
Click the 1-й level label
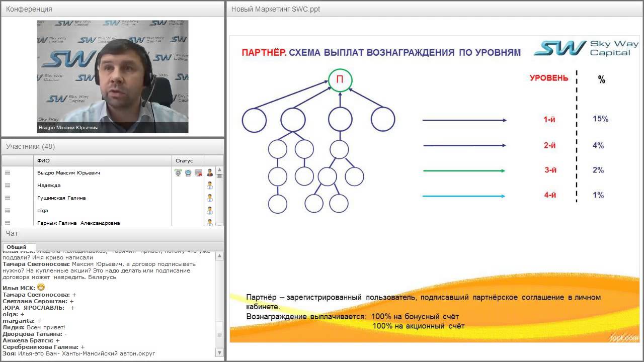(x=549, y=120)
